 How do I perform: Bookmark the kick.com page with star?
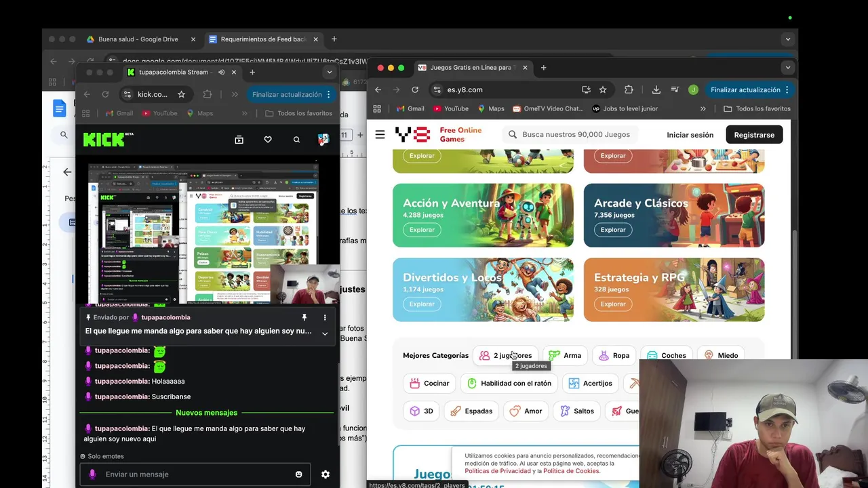click(x=181, y=94)
